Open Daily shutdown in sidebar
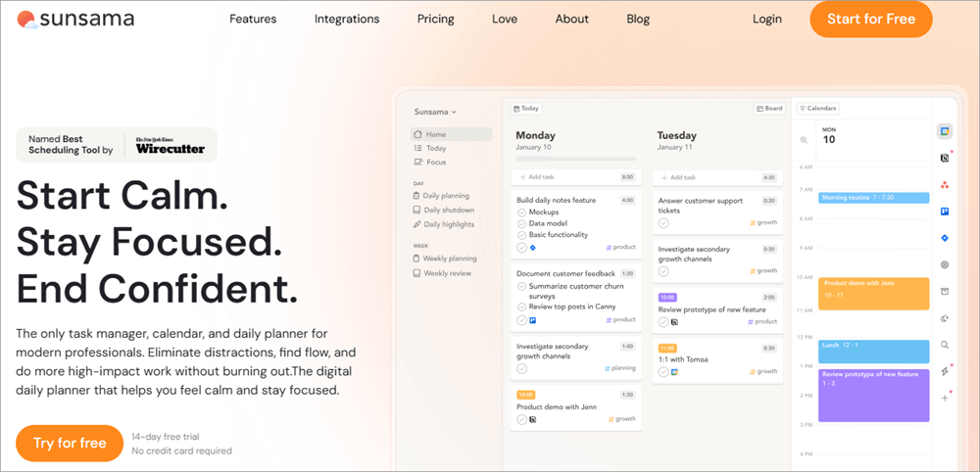The width and height of the screenshot is (980, 473). click(444, 210)
